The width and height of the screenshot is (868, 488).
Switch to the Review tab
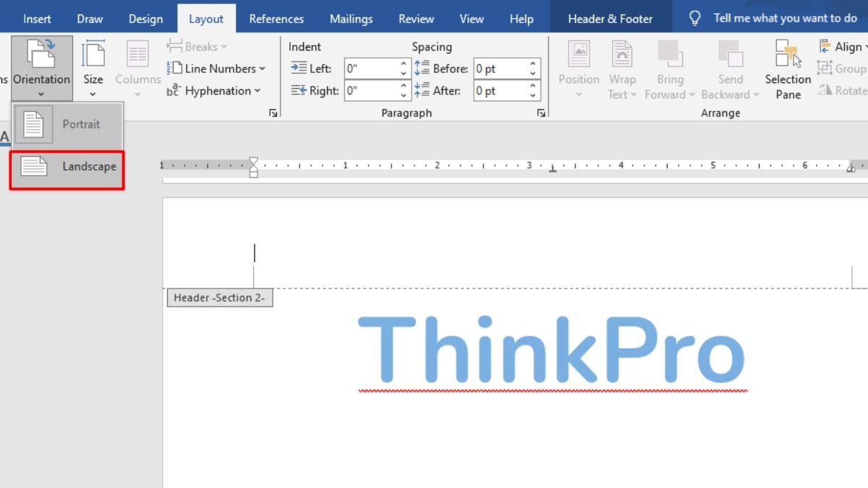coord(416,19)
